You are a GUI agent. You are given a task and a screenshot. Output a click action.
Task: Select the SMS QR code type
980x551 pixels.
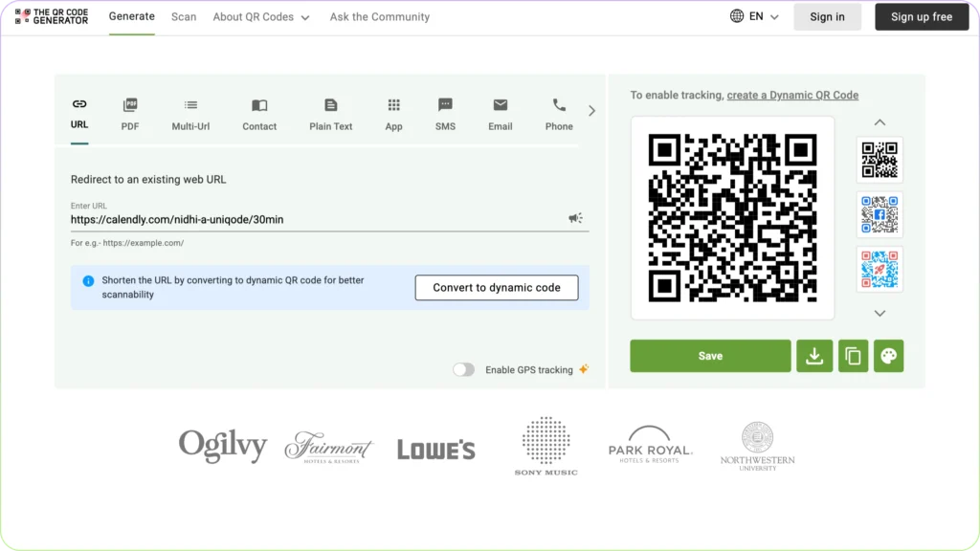444,112
